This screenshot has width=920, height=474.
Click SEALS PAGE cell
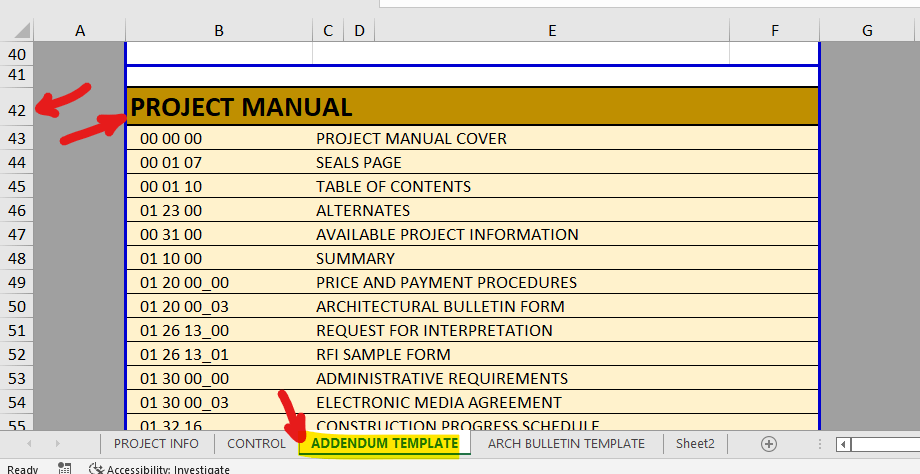(567, 162)
